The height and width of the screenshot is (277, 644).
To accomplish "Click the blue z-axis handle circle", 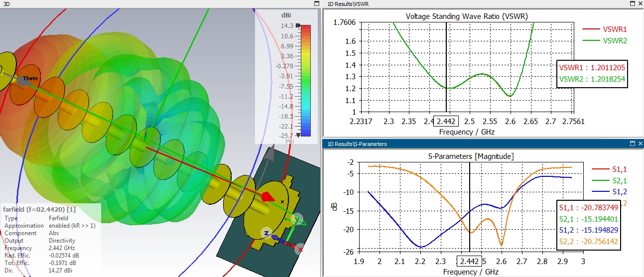I will tap(267, 233).
